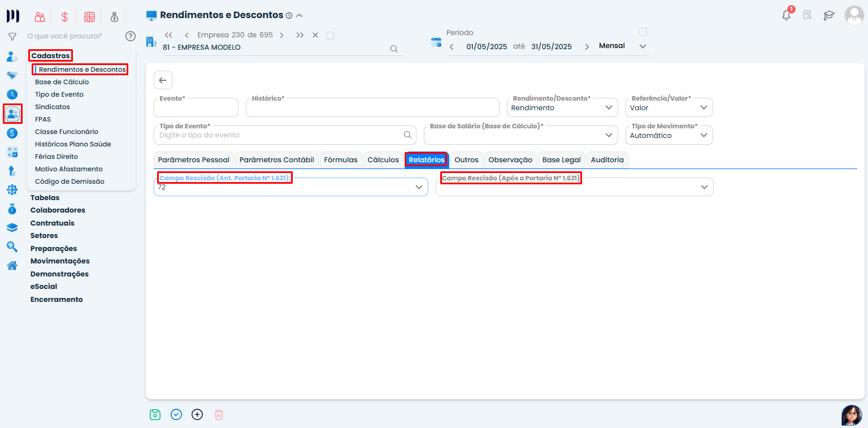Image resolution: width=868 pixels, height=428 pixels.
Task: Open the Auditoria tab
Action: pos(607,160)
